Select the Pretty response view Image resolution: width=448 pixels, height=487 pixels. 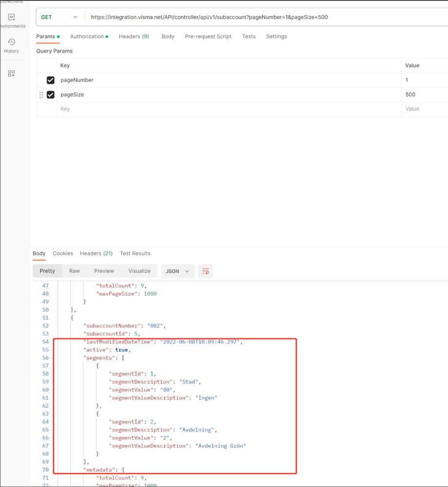[x=47, y=271]
